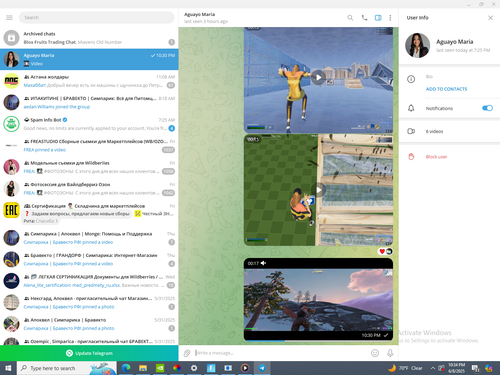Viewport: 500px width, 375px height.
Task: Play the first video with yellow character
Action: point(319,78)
